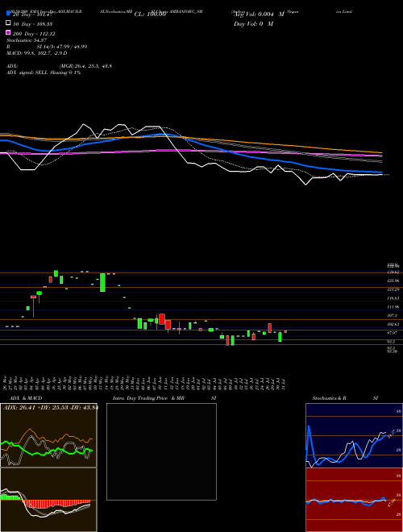Click the magenta 200 Day legend swatch
The image size is (403, 532).
coord(9,32)
